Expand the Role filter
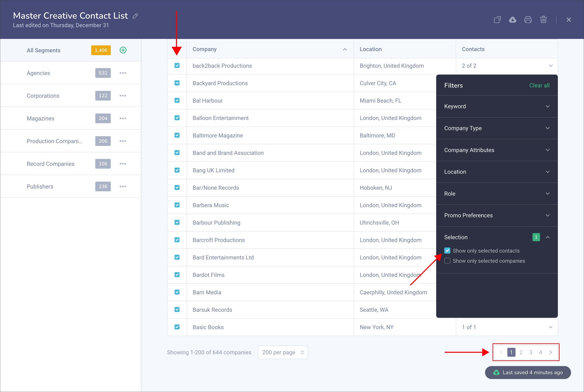The height and width of the screenshot is (392, 584). [x=497, y=194]
